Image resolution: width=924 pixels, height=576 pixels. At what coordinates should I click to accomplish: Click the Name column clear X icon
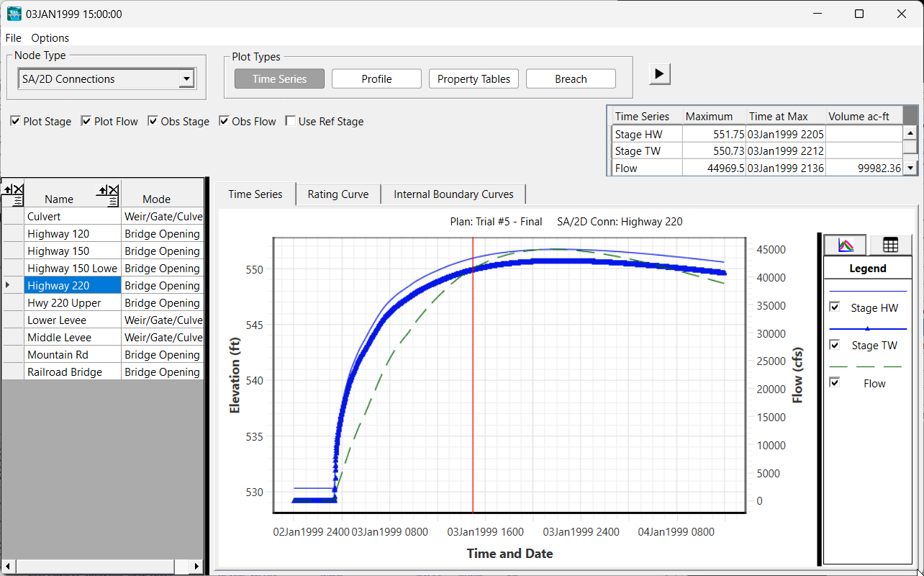click(x=113, y=190)
